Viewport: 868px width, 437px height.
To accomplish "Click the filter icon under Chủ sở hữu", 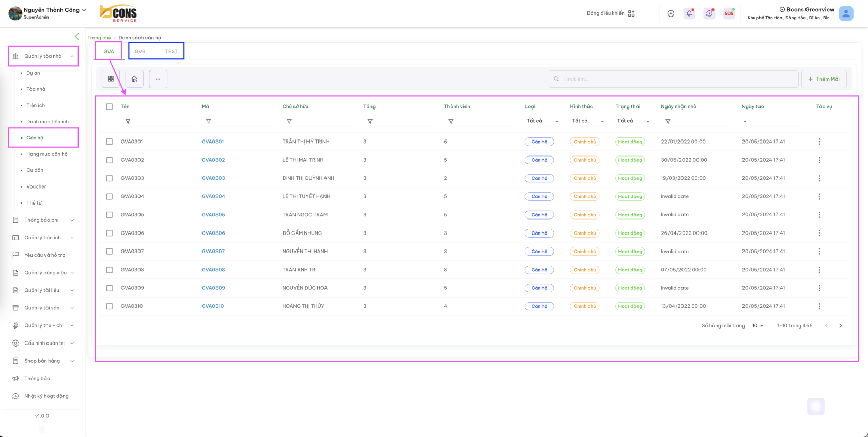I will (x=289, y=121).
